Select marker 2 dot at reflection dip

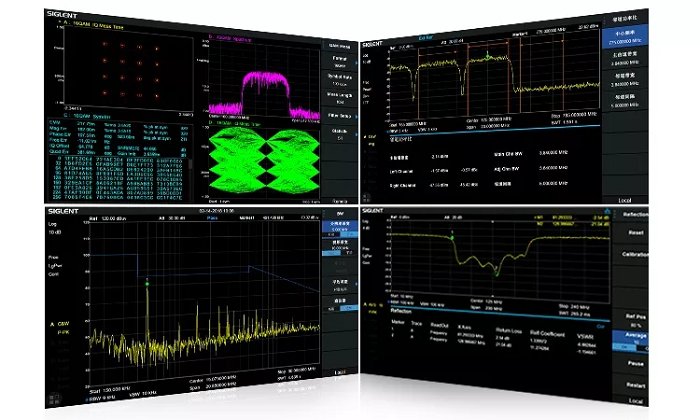click(x=496, y=273)
